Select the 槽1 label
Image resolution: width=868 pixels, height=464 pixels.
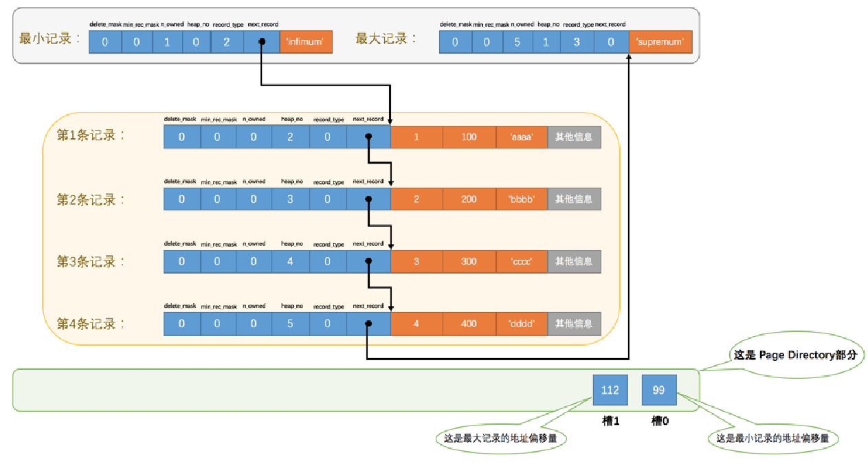(x=610, y=421)
